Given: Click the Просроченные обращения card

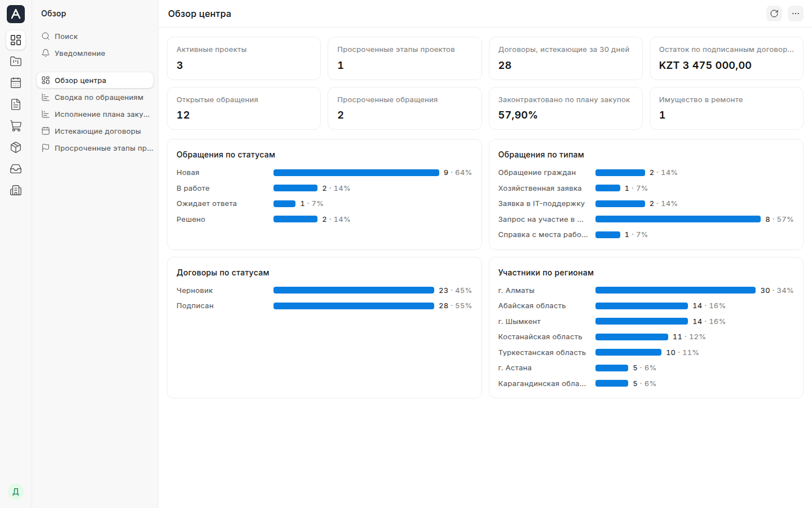Looking at the screenshot, I should coord(405,108).
